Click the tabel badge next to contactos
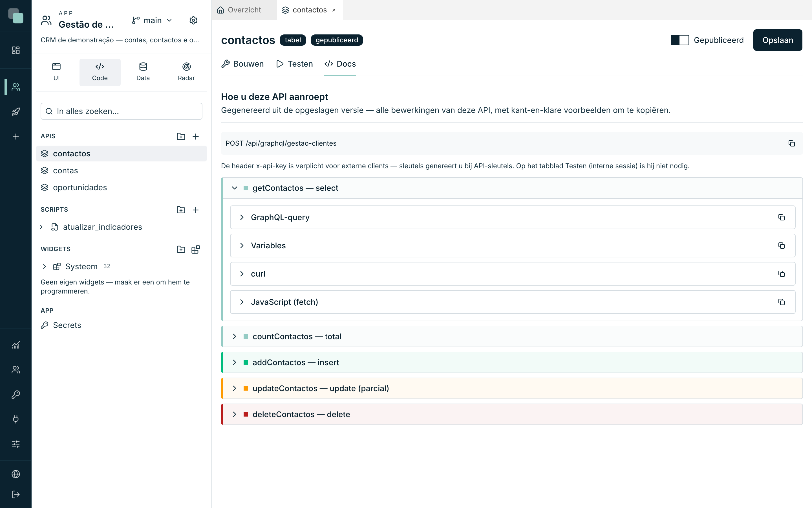Screen dimensions: 812x508 pos(293,40)
